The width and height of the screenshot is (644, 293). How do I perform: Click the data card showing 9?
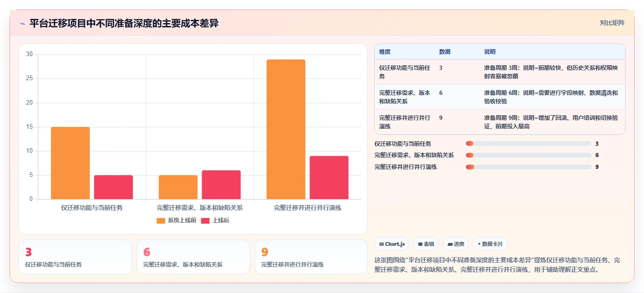click(311, 257)
